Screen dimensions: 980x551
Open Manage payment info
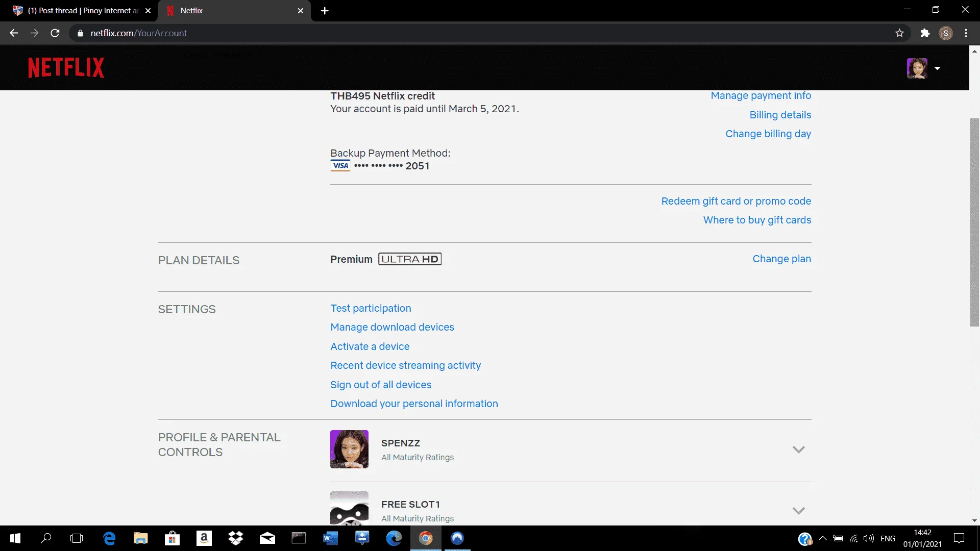(x=761, y=95)
